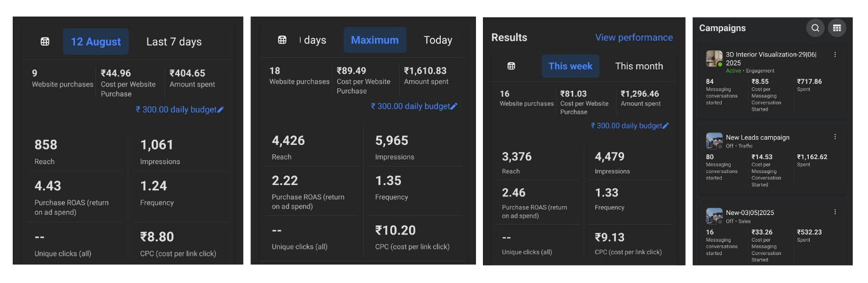Switch to This month tab
Viewport: 868px width, 283px height.
click(x=639, y=66)
